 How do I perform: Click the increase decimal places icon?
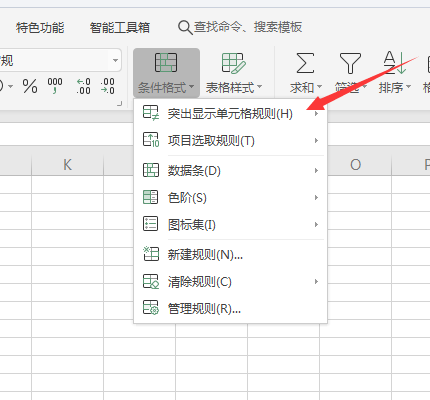click(x=83, y=86)
